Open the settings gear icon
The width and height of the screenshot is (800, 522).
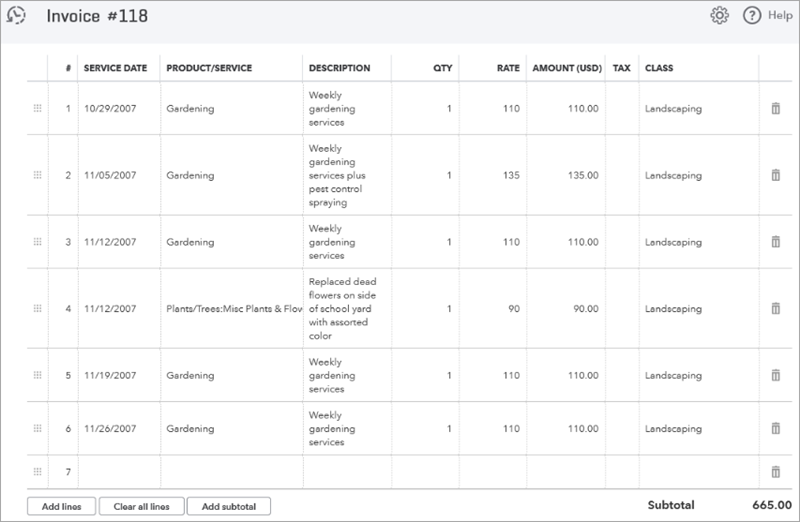click(719, 15)
